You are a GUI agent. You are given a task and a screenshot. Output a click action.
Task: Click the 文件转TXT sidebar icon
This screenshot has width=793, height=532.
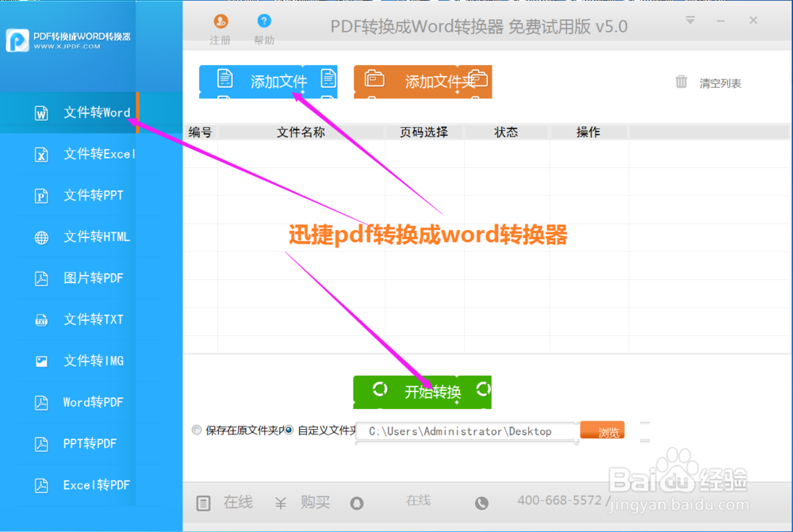(x=40, y=320)
